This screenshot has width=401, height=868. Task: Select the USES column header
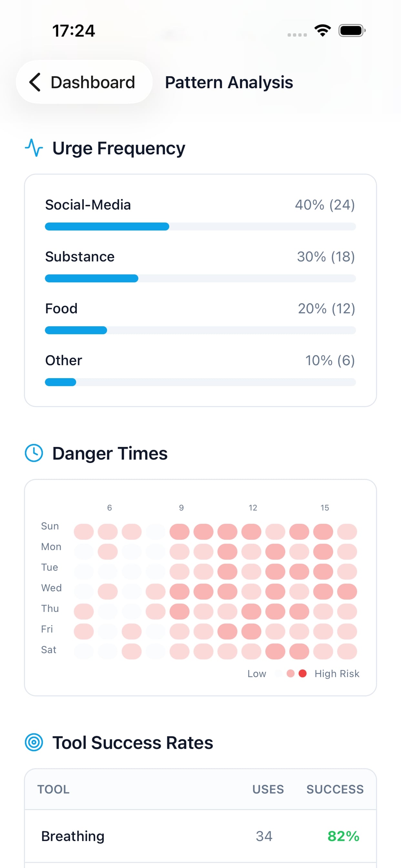(x=268, y=789)
